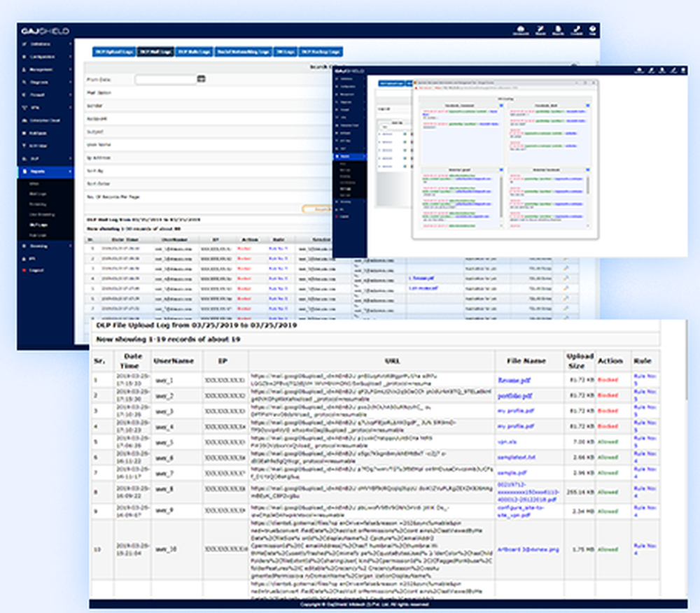Screen dimensions: 700x613
Task: Open the Artboard 3@4xnew.png file link
Action: pos(528,549)
